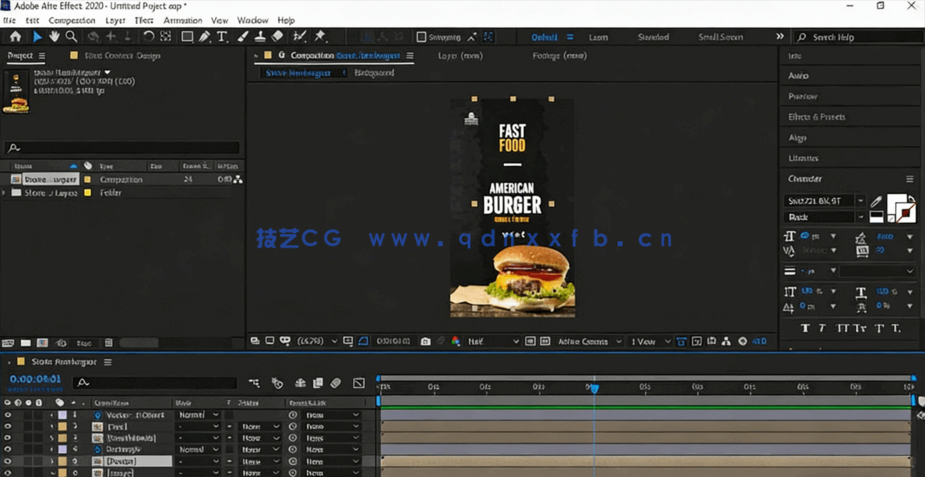The width and height of the screenshot is (925, 477).
Task: Select the Rotation tool
Action: coord(148,37)
